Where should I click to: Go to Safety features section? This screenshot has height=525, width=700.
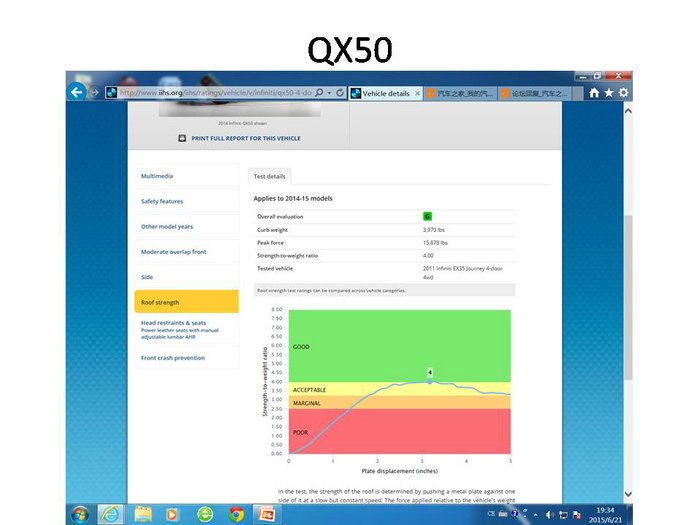point(162,201)
